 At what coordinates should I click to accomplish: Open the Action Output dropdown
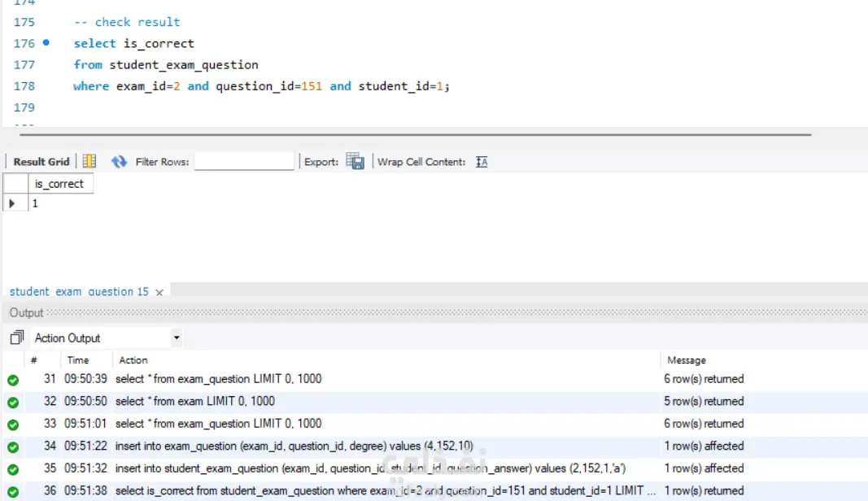click(x=177, y=338)
